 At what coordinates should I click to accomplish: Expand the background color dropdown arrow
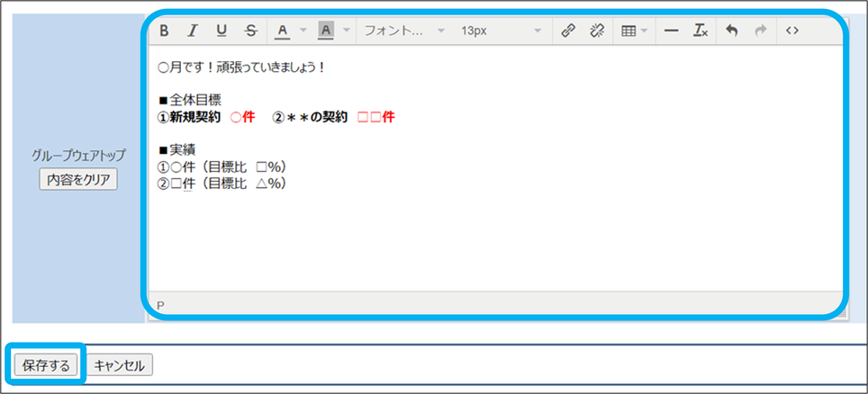(347, 31)
